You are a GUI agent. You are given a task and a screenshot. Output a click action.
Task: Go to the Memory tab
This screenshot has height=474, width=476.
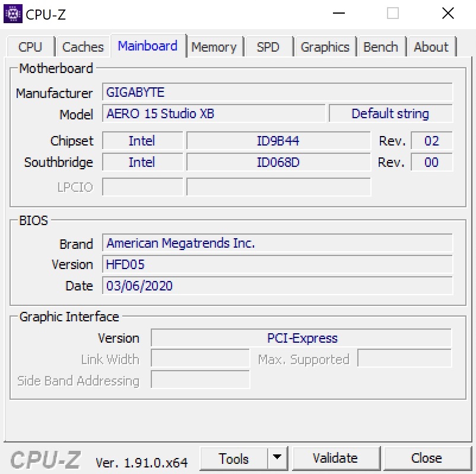pyautogui.click(x=214, y=47)
